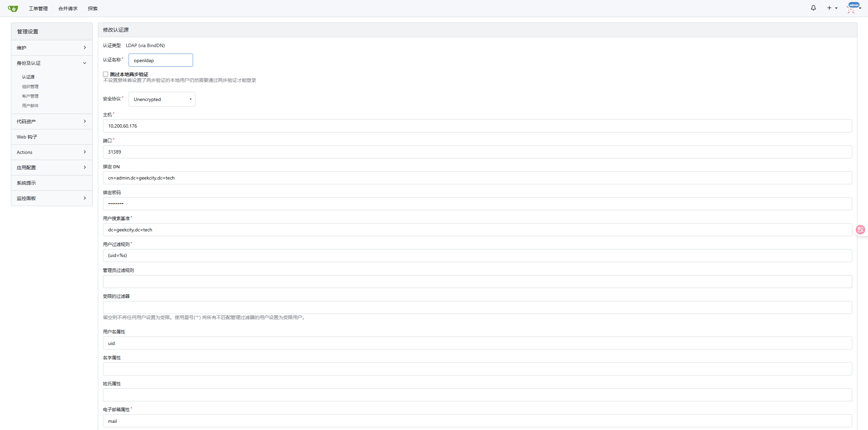Open the notifications bell icon
The width and height of the screenshot is (868, 430).
tap(813, 8)
